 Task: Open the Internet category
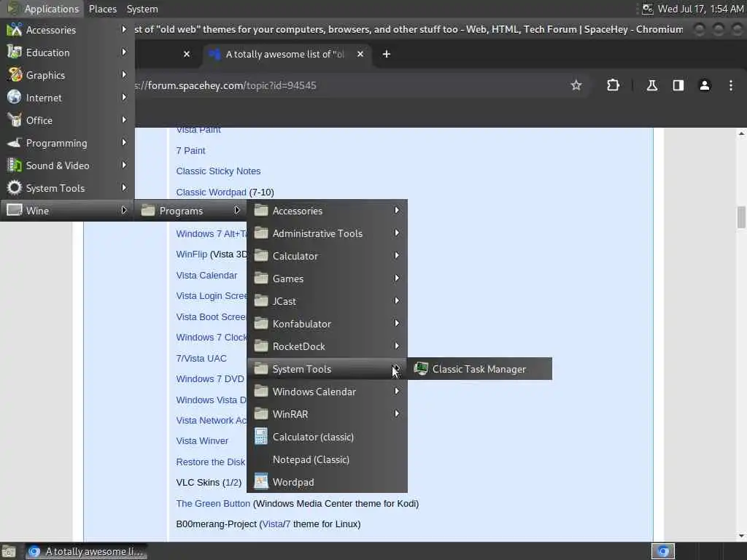coord(67,98)
